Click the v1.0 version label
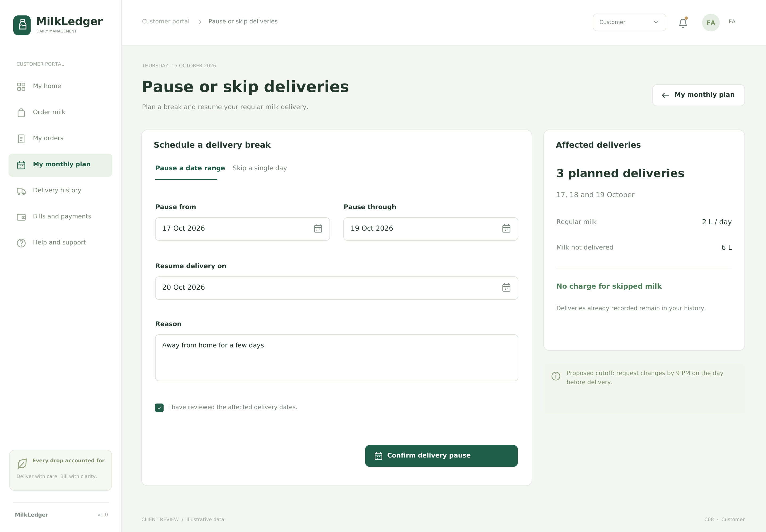This screenshot has width=766, height=532. tap(103, 515)
